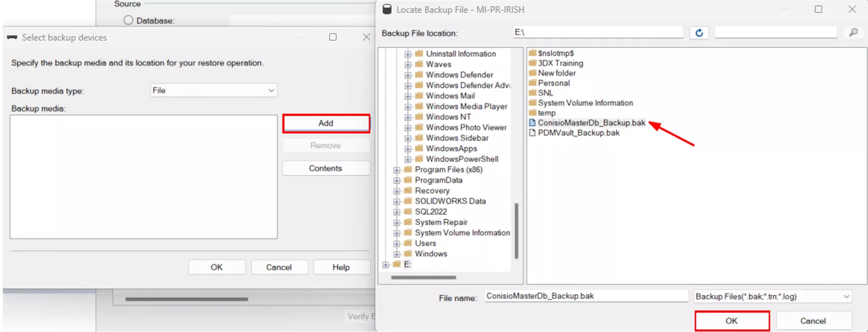Click the search magnifier icon
The height and width of the screenshot is (332, 868).
[852, 33]
